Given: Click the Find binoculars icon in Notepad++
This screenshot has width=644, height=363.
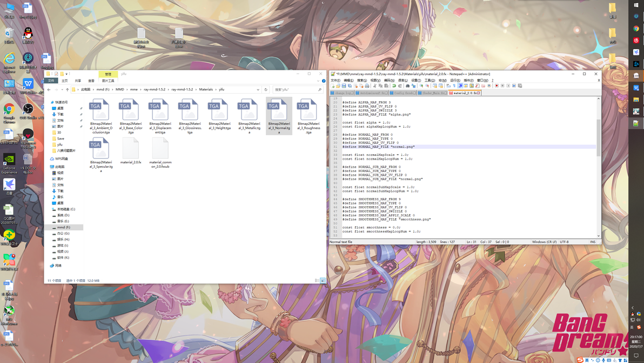Looking at the screenshot, I should click(407, 85).
